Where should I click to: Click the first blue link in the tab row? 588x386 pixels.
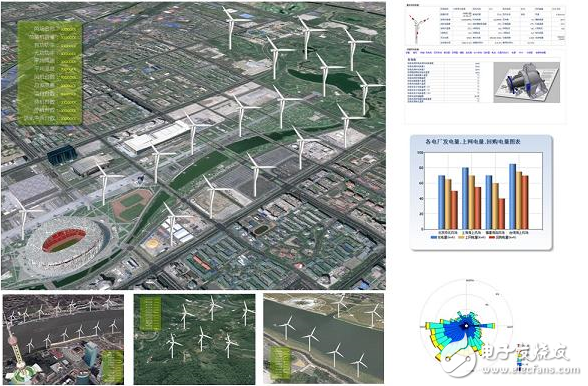[408, 53]
